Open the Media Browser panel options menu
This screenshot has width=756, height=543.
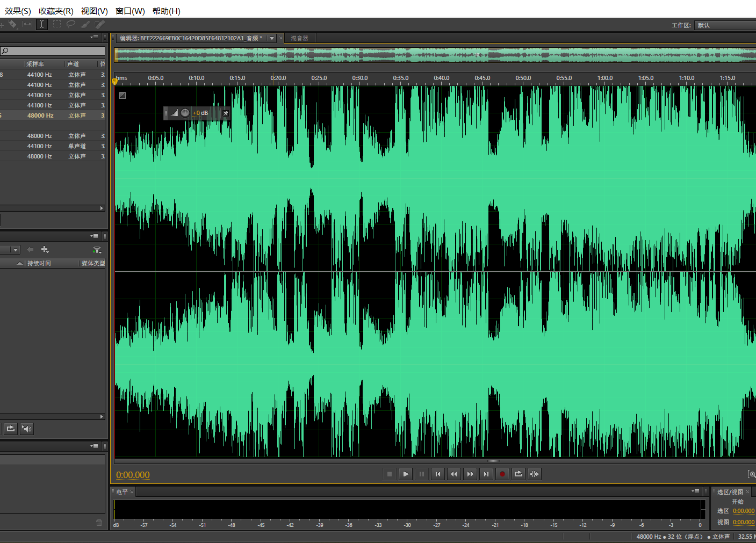point(95,236)
